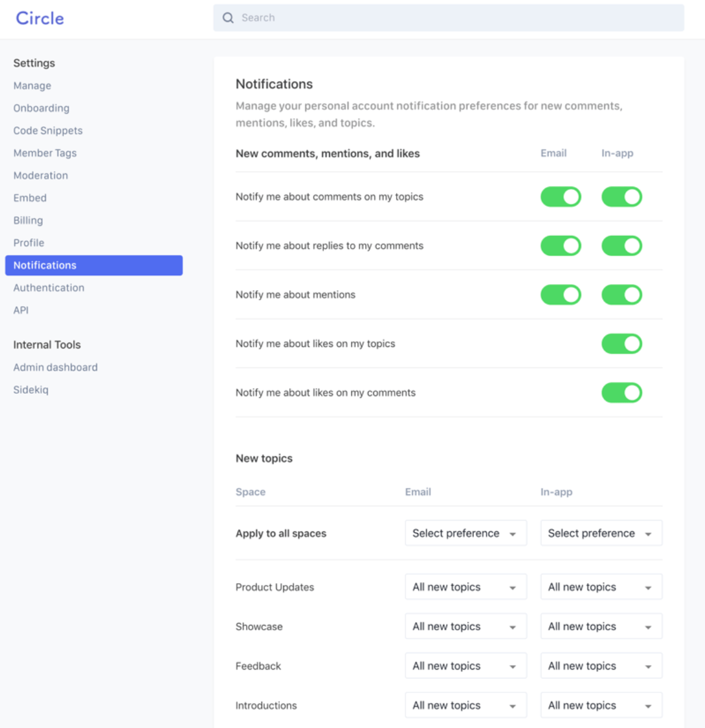The height and width of the screenshot is (728, 705).
Task: Switch to the Moderation settings section
Action: tap(40, 175)
